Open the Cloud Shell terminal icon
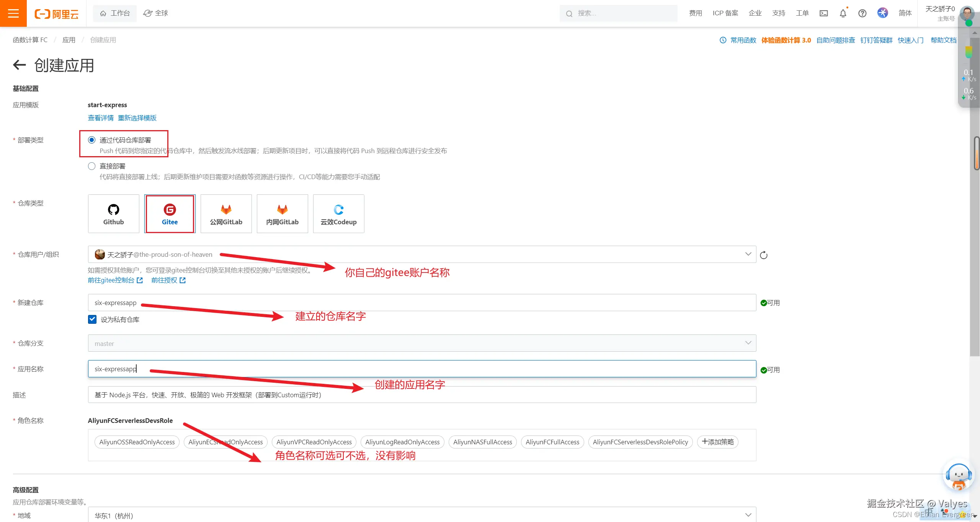 tap(823, 13)
